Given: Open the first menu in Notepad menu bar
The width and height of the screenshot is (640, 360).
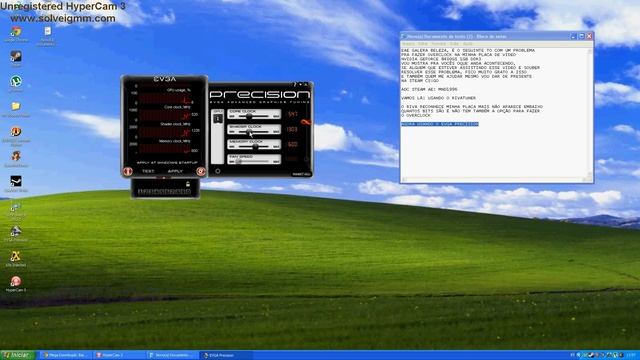Looking at the screenshot, I should point(408,44).
